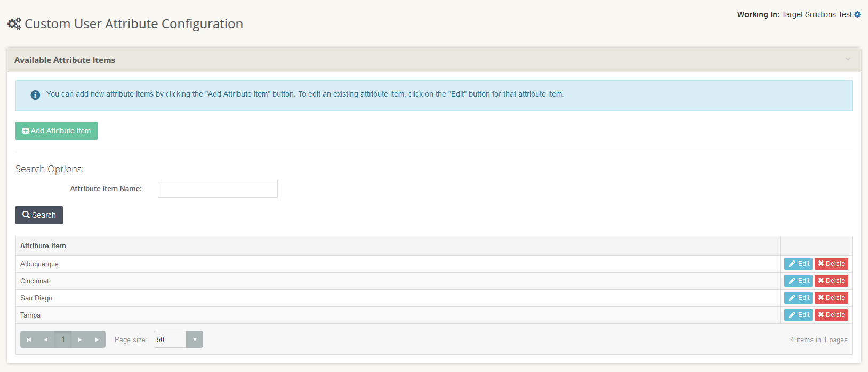Click the Add Attribute Item button
Viewport: 868px width, 372px height.
(57, 131)
